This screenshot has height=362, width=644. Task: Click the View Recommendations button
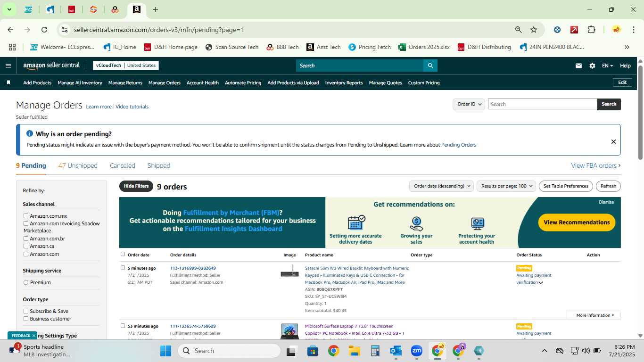click(577, 222)
